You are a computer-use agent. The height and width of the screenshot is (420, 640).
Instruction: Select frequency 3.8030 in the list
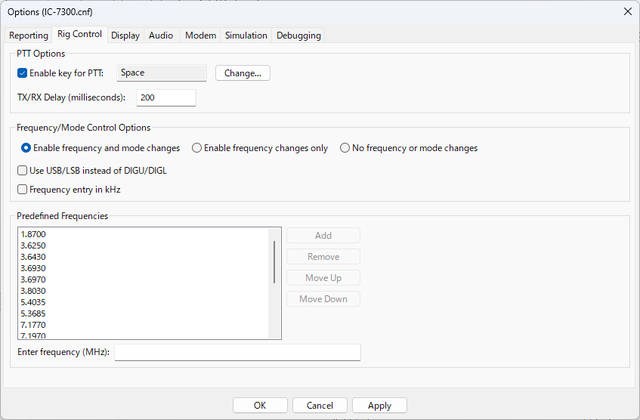(x=143, y=291)
